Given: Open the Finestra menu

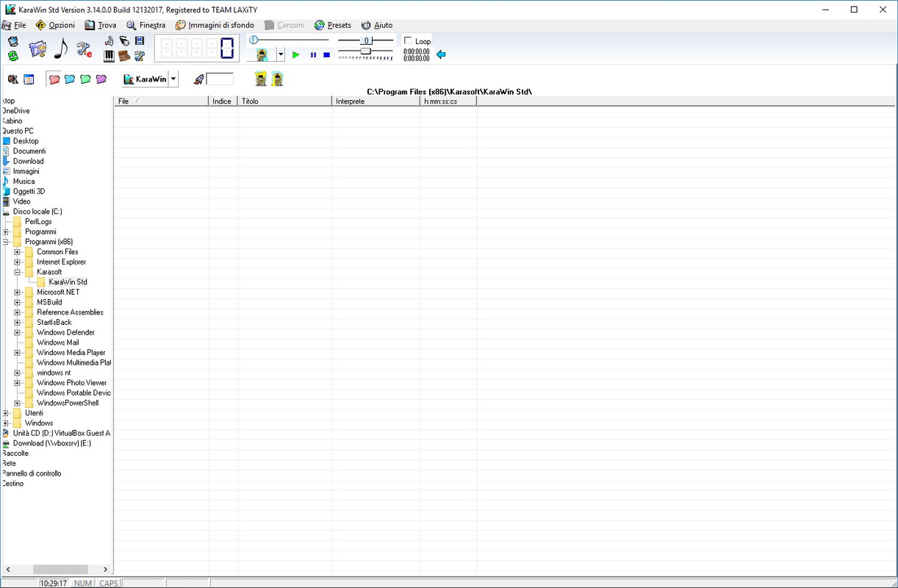Looking at the screenshot, I should point(146,25).
